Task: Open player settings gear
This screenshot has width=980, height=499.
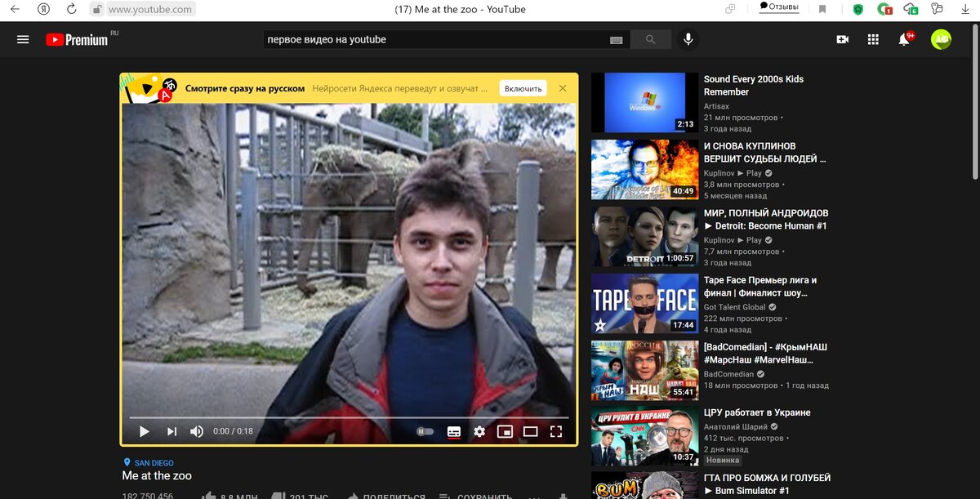Action: point(479,431)
